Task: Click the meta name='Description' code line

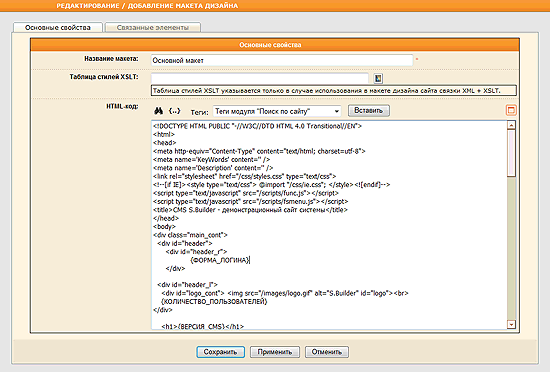Action: (213, 168)
